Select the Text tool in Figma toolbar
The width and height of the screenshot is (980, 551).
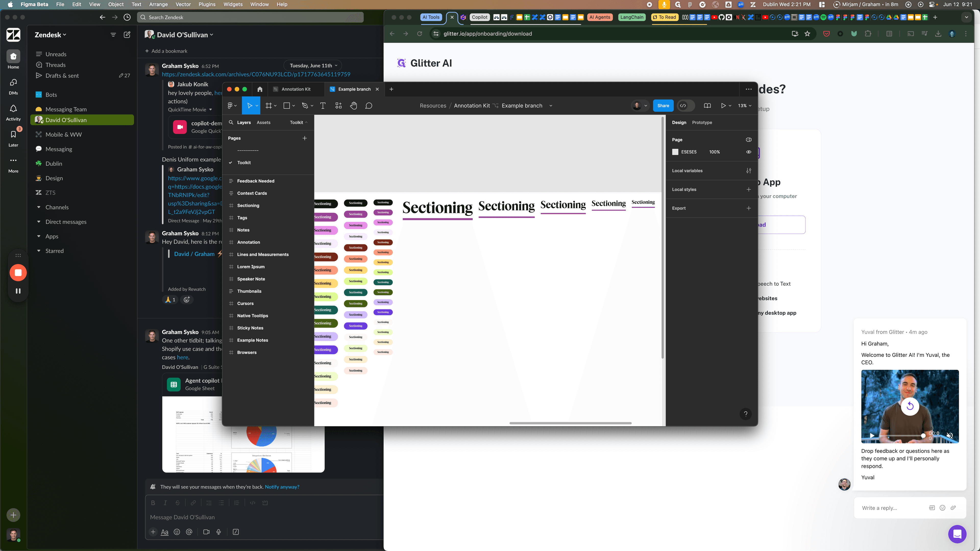pyautogui.click(x=323, y=106)
